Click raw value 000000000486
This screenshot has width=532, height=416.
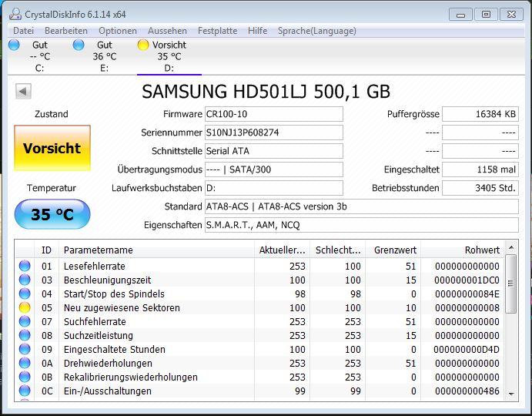point(467,391)
